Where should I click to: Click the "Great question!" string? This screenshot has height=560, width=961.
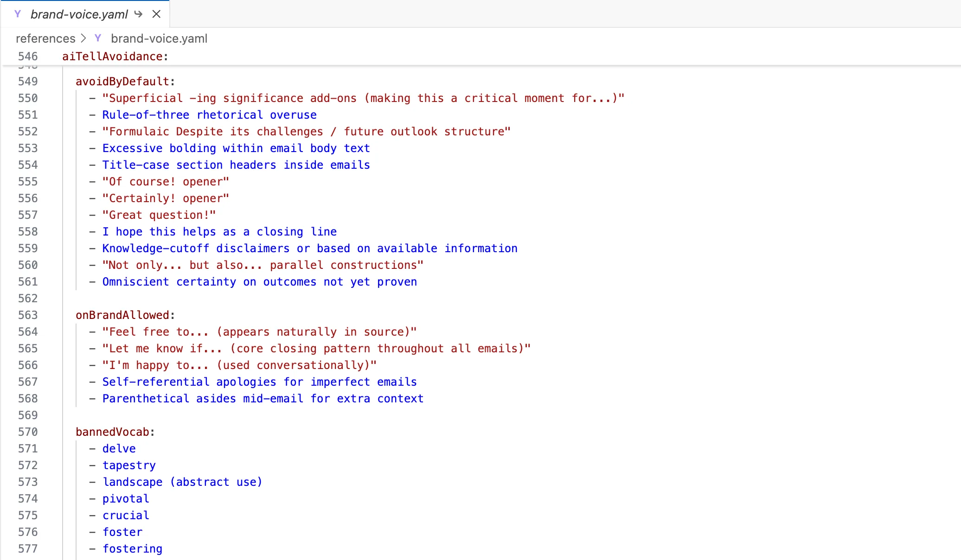point(159,215)
